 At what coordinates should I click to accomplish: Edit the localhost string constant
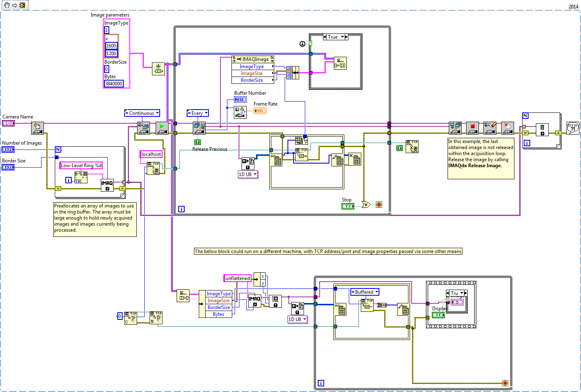[x=151, y=154]
